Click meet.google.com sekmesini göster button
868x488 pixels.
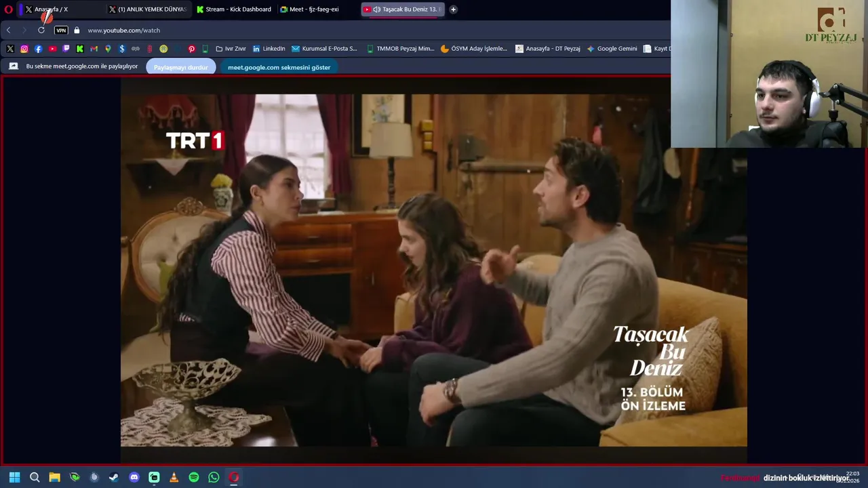(279, 67)
